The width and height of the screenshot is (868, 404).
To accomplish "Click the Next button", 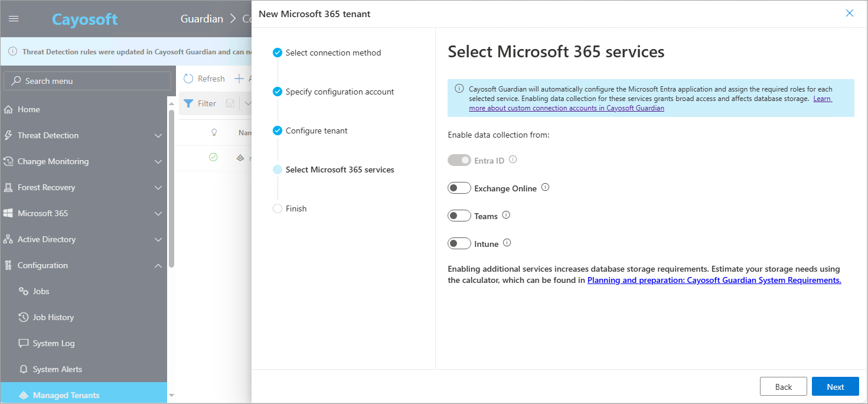I will [x=835, y=386].
